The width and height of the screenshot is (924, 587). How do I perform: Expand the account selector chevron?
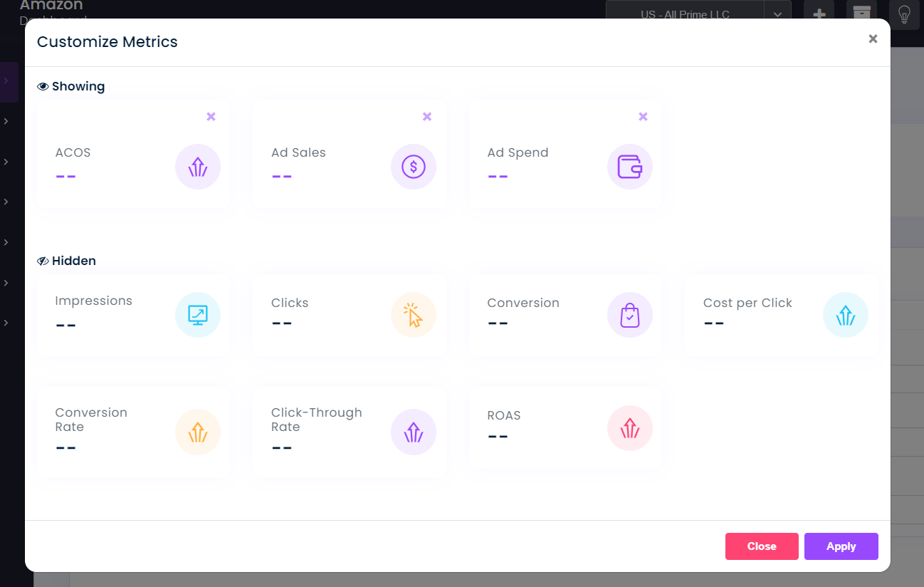[x=778, y=14]
